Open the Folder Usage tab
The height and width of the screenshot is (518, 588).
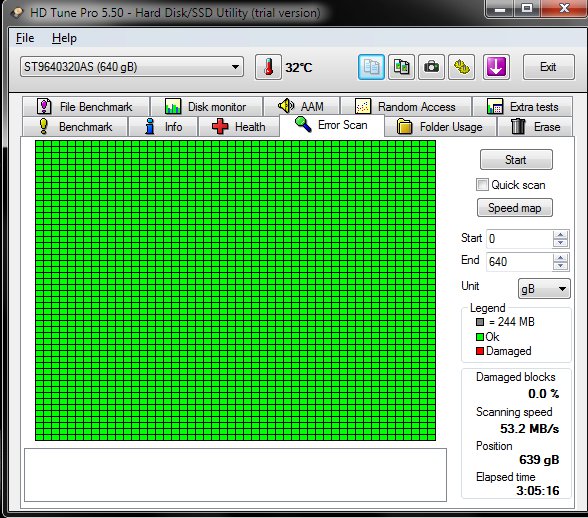[440, 126]
